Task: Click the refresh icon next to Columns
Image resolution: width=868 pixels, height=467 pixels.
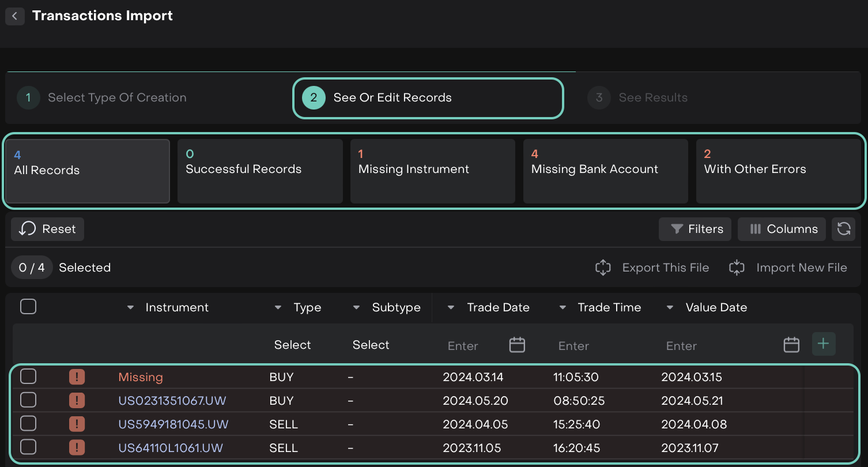Action: pyautogui.click(x=844, y=229)
